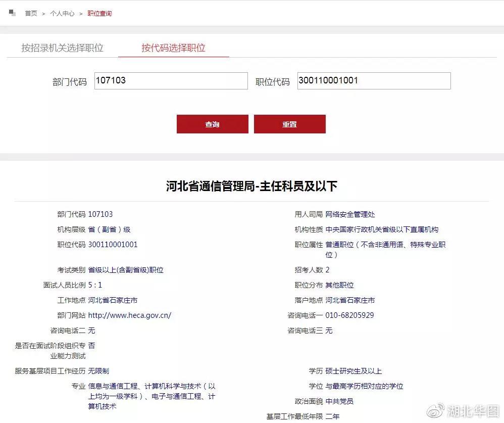Click 职位查询 breadcrumb item
Screen dimensions: 504x423
tap(99, 14)
